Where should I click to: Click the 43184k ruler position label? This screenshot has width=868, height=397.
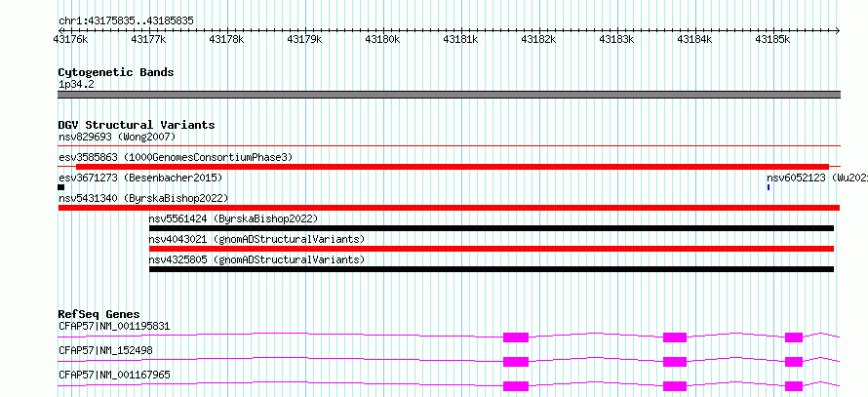(x=694, y=39)
